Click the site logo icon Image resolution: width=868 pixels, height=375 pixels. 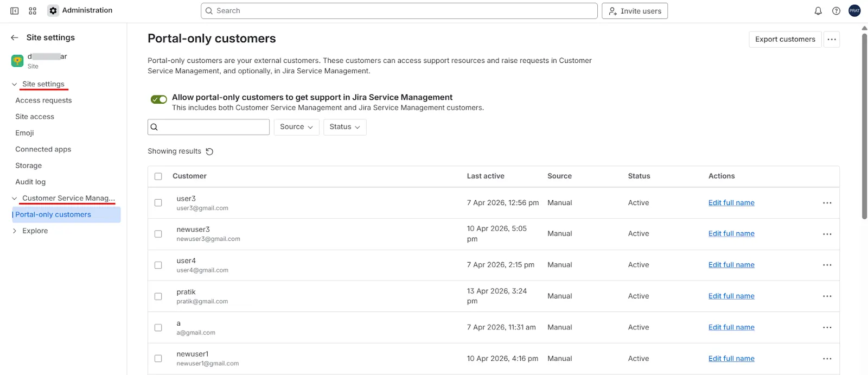[17, 61]
